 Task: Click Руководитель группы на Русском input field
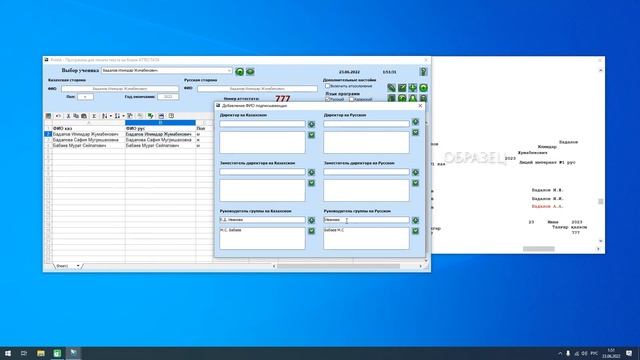[366, 220]
